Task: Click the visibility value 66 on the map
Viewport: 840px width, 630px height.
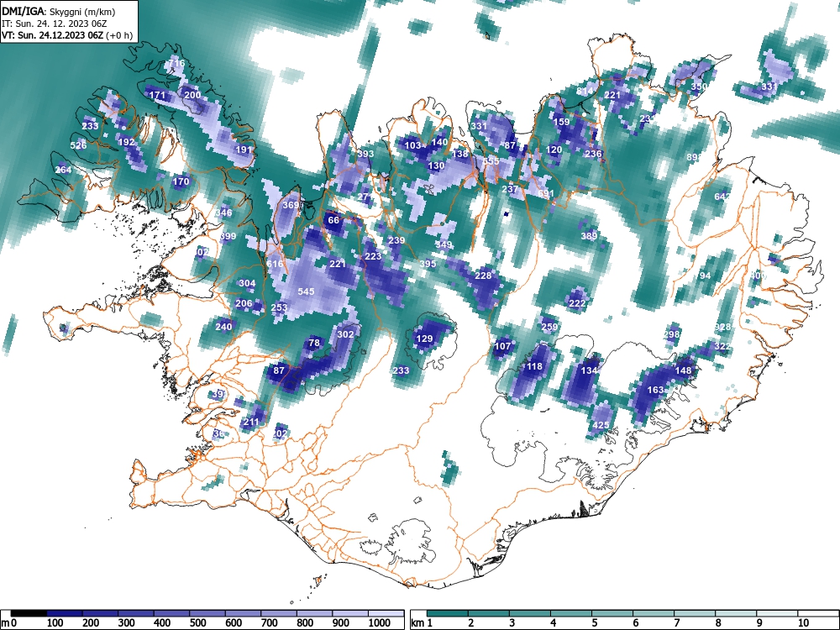Action: [333, 220]
